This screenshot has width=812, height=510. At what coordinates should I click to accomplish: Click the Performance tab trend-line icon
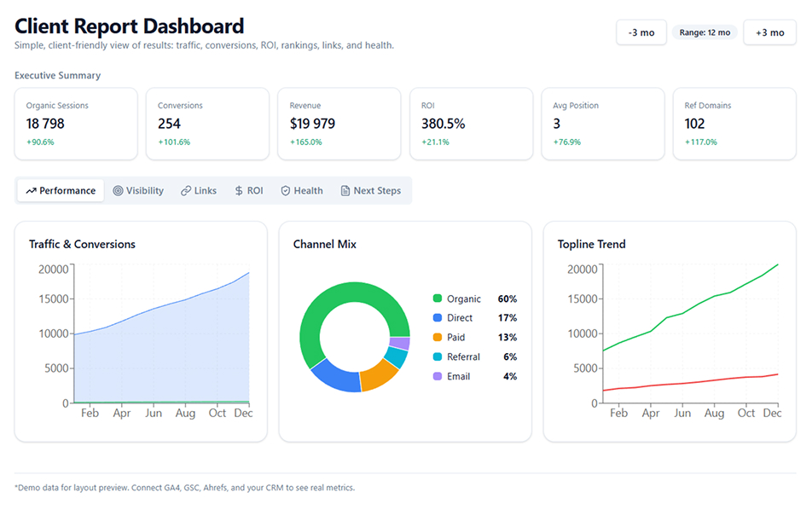(x=32, y=191)
